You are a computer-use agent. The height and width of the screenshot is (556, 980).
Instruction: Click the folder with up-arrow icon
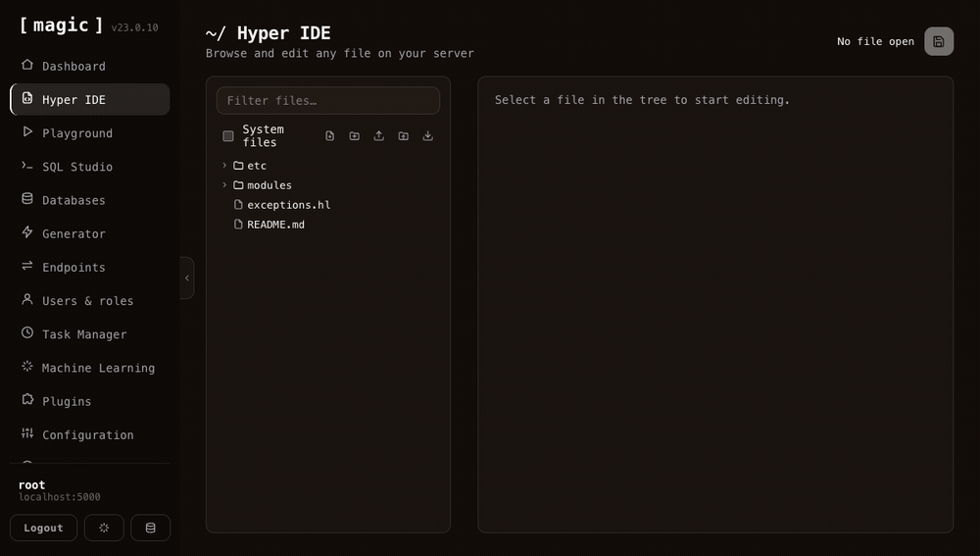(x=403, y=135)
